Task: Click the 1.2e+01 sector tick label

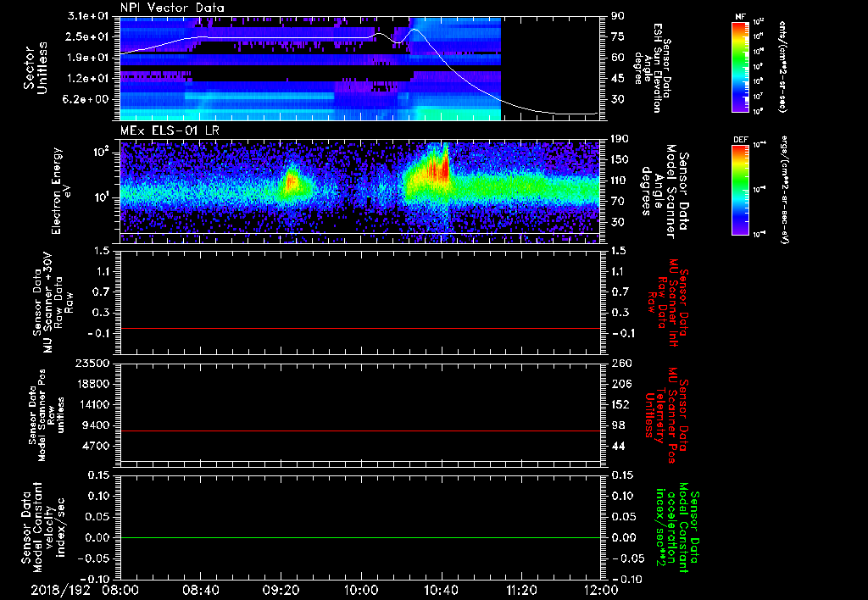Action: coord(87,79)
